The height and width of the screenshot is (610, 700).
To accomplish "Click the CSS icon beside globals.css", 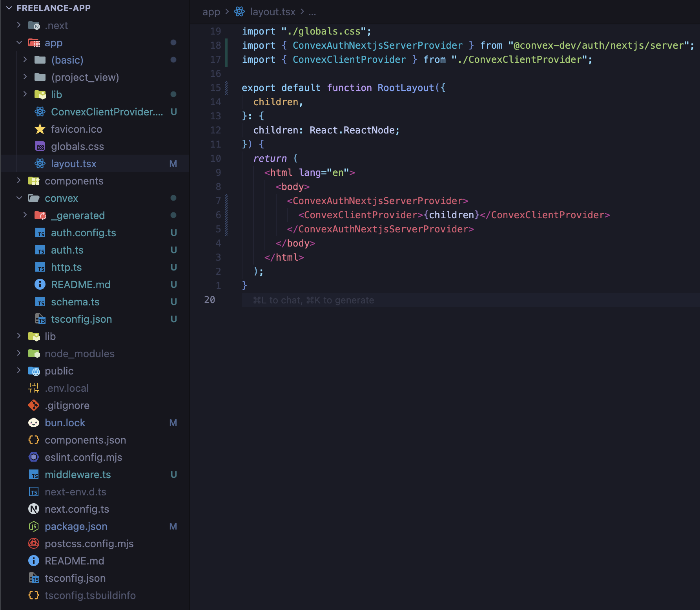I will click(x=40, y=146).
